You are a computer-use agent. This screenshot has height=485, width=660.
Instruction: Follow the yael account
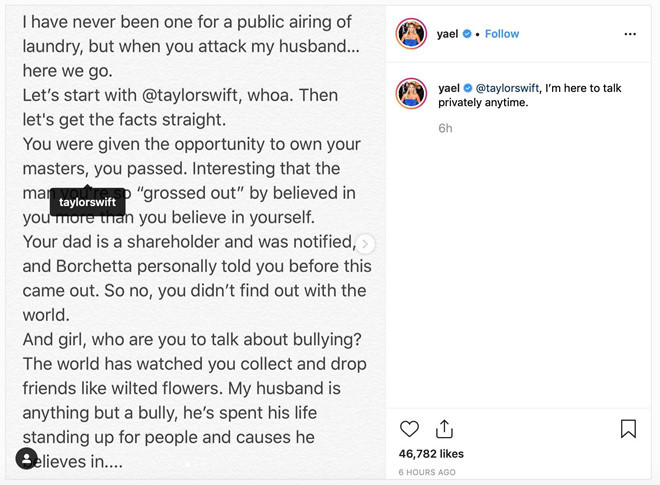tap(502, 34)
